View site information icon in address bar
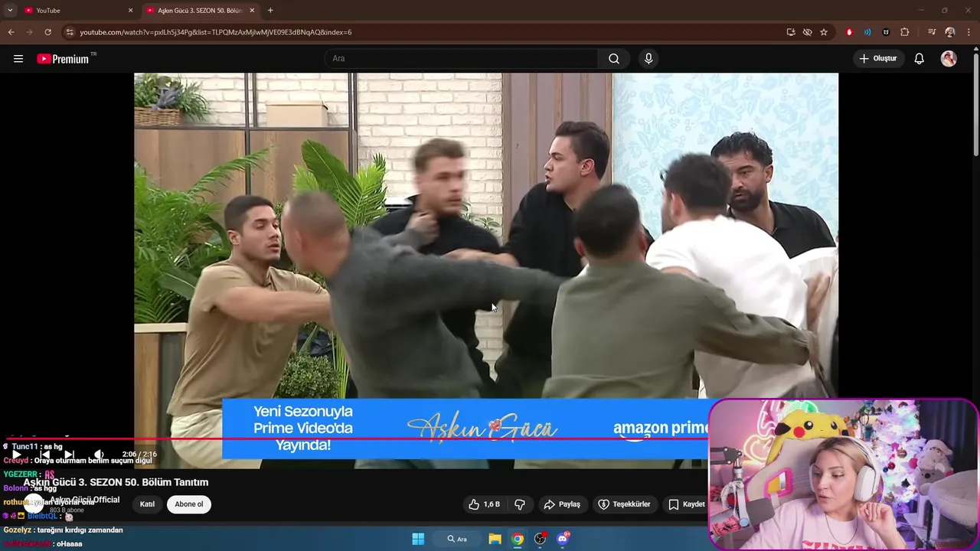980x551 pixels. tap(70, 32)
